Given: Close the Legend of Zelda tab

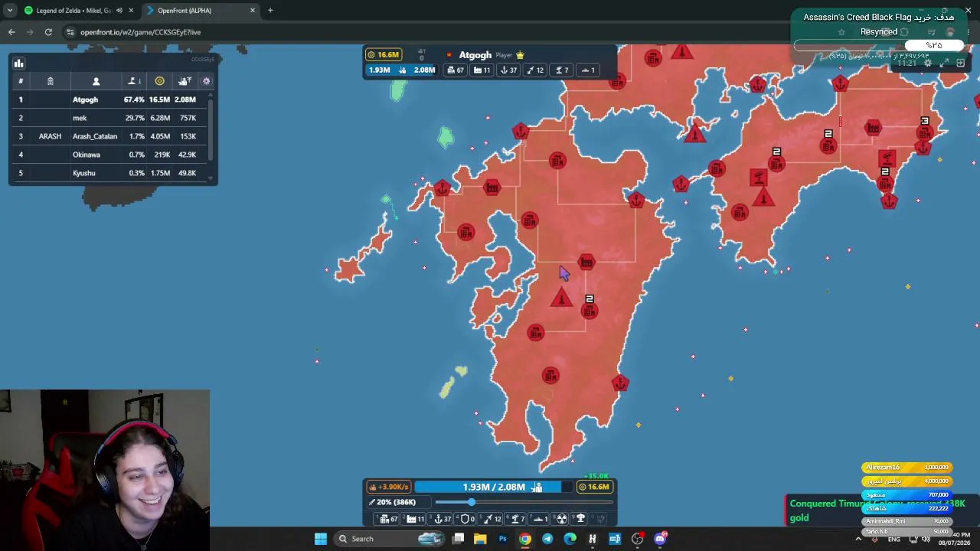Looking at the screenshot, I should [131, 11].
